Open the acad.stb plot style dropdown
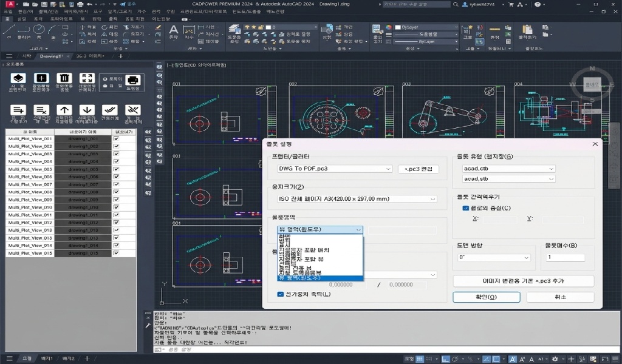The image size is (622, 364). pos(508,178)
